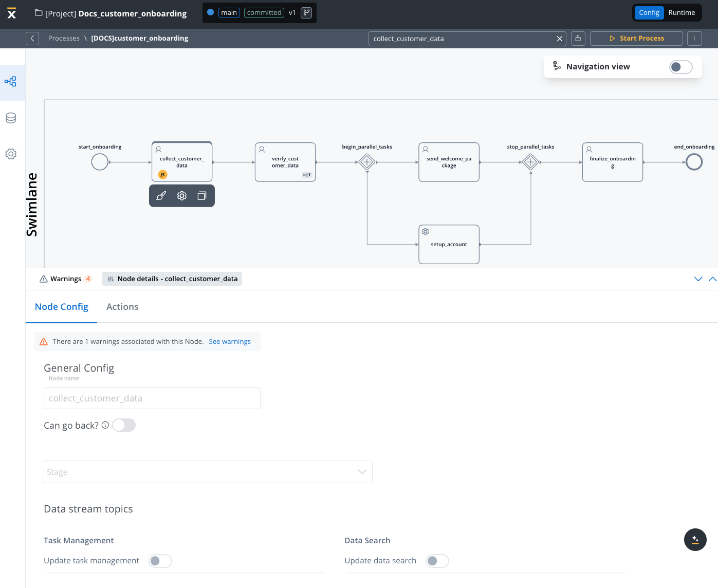Click the gear icon on setup_account node

pyautogui.click(x=426, y=232)
